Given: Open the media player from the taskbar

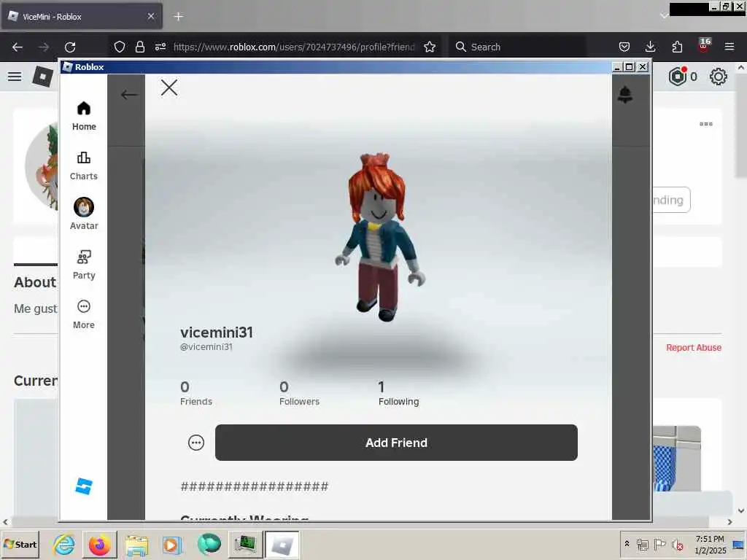Looking at the screenshot, I should [x=172, y=544].
